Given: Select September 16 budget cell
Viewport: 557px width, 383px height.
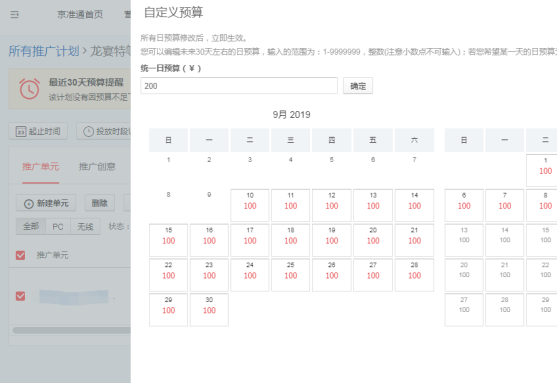Looking at the screenshot, I should [x=209, y=240].
